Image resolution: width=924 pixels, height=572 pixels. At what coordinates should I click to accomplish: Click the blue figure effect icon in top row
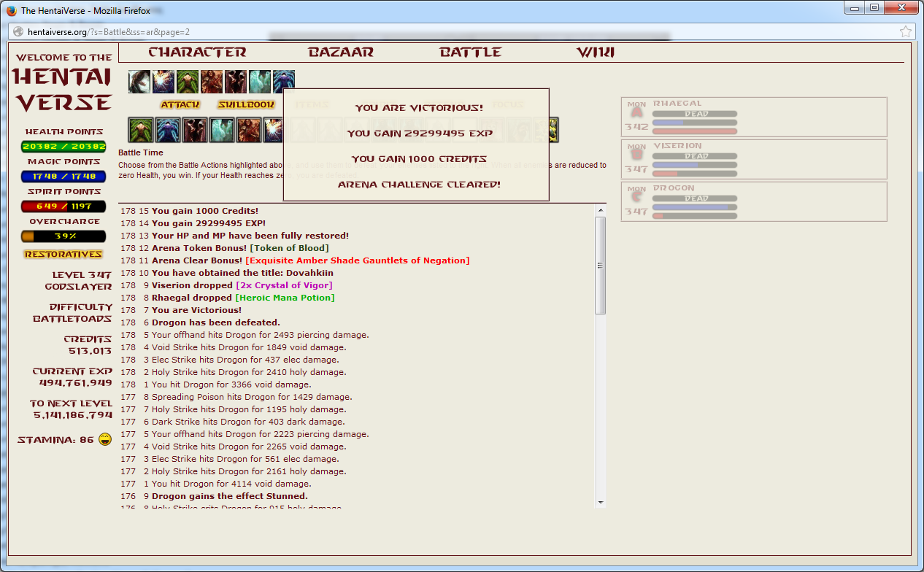tap(284, 81)
